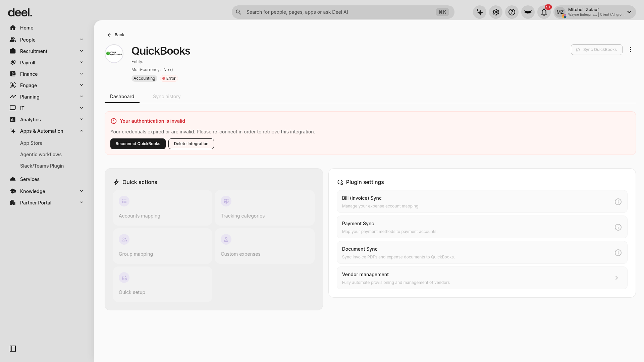This screenshot has width=644, height=362.
Task: Open Document Sync setting row
Action: pyautogui.click(x=482, y=253)
